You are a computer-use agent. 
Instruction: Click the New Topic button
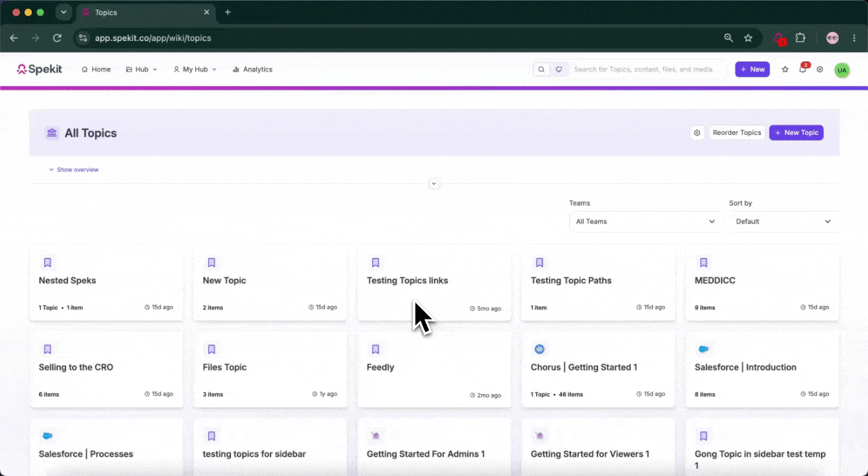point(796,133)
